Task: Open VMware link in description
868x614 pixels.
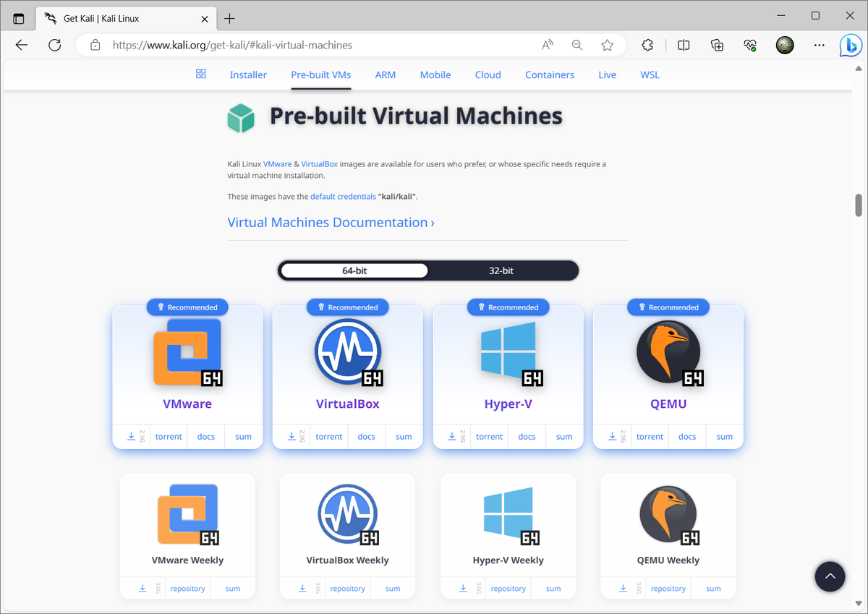Action: pyautogui.click(x=278, y=164)
